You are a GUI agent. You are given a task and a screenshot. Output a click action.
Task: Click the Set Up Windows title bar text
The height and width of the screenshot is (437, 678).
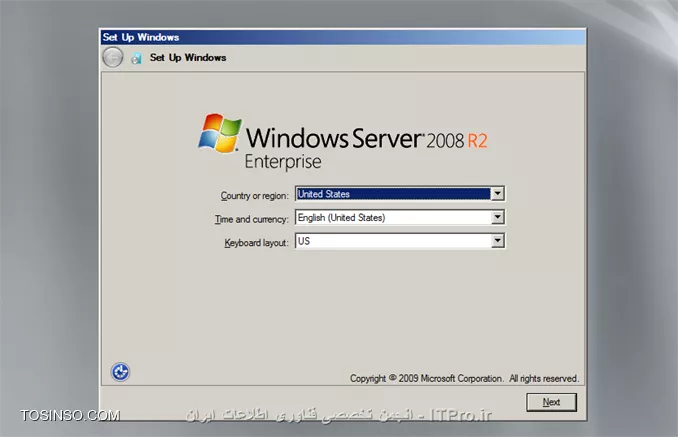(141, 38)
